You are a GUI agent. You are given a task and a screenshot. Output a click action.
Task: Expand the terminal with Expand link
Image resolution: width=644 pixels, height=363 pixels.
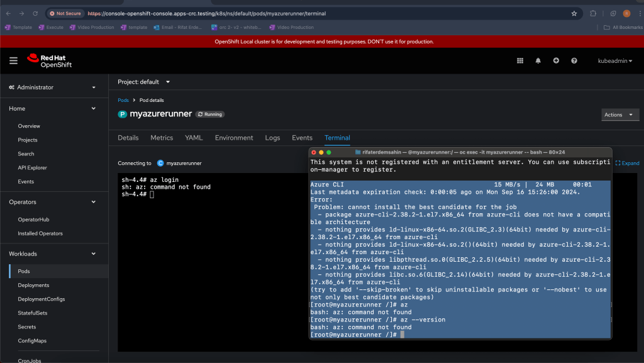(627, 163)
